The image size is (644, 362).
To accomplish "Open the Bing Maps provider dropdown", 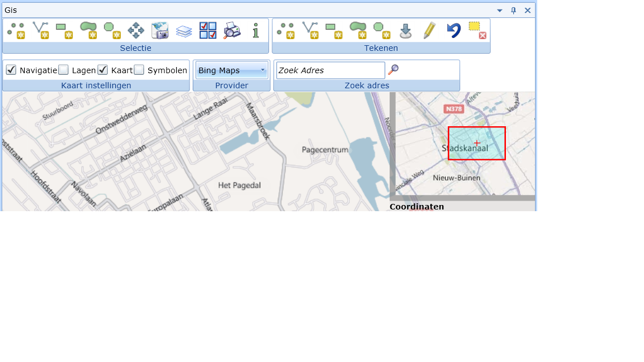I will click(231, 70).
